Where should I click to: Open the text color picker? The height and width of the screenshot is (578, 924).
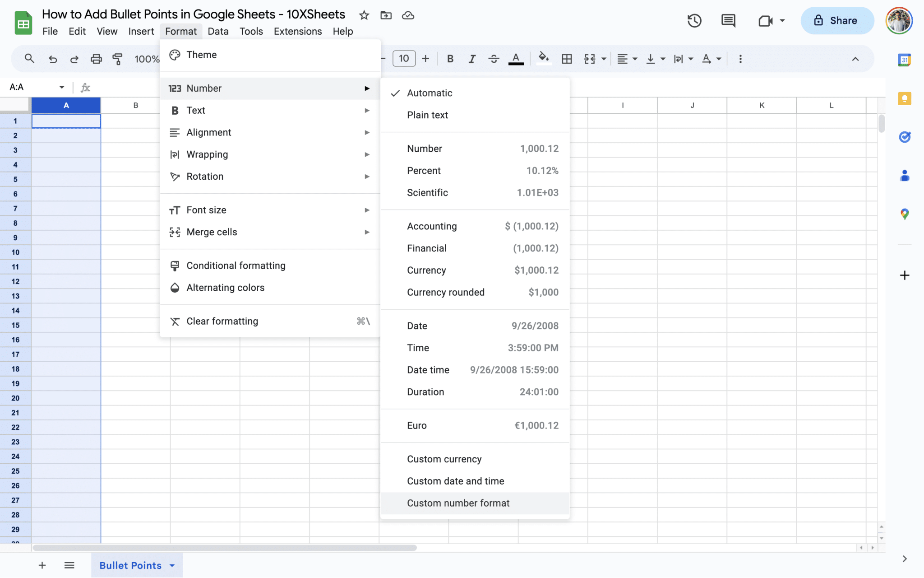coord(516,59)
